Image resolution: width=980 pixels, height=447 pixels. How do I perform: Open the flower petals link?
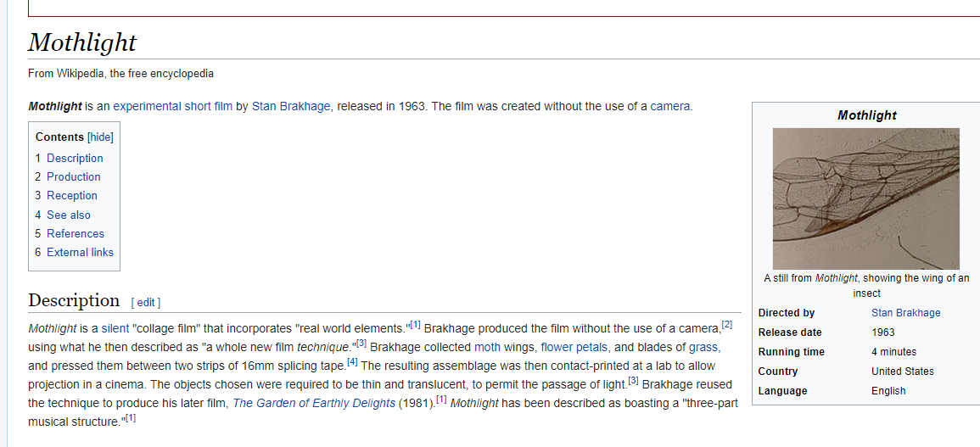[574, 347]
